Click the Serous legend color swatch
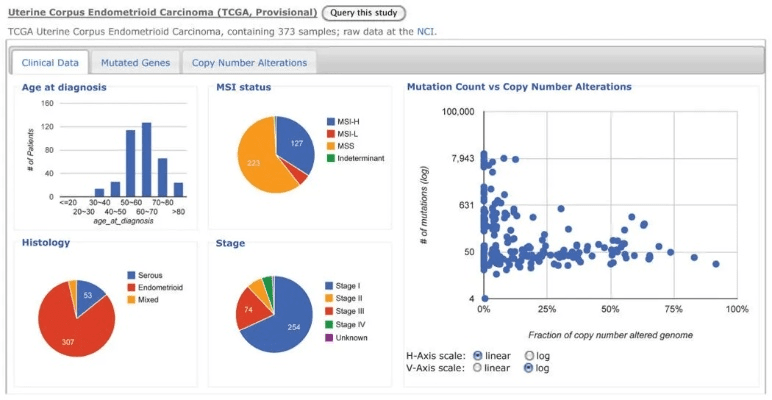 click(132, 275)
